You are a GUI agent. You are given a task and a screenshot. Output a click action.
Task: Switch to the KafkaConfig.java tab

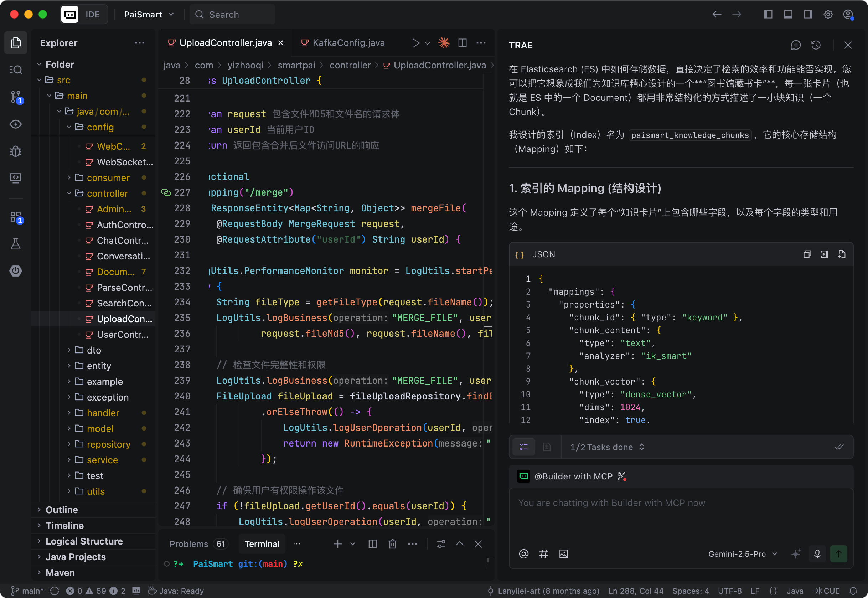[x=348, y=43]
